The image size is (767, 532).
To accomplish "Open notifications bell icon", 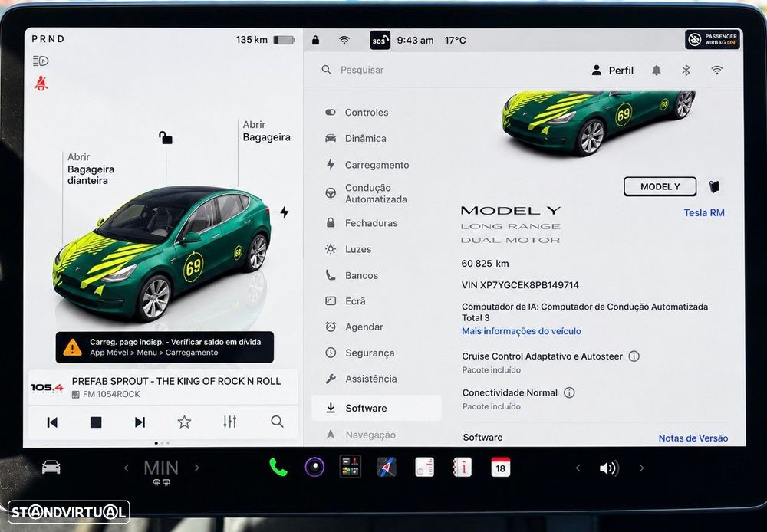I will click(x=657, y=71).
